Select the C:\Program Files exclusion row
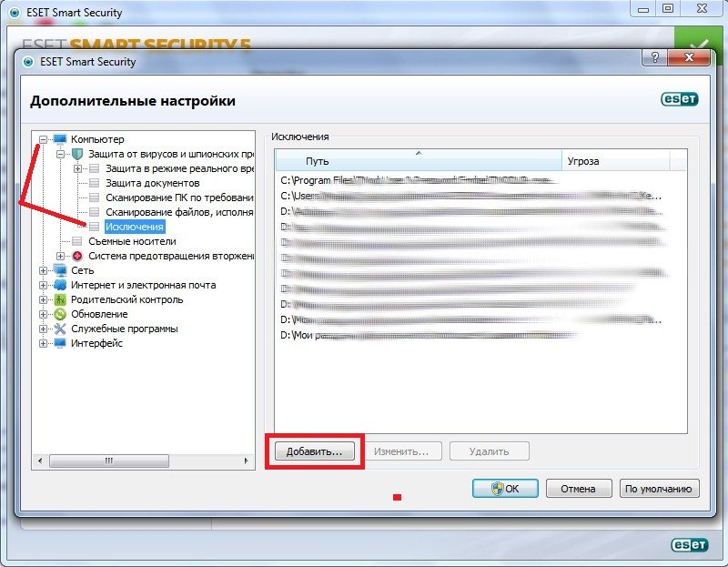Image resolution: width=728 pixels, height=567 pixels. click(x=480, y=180)
